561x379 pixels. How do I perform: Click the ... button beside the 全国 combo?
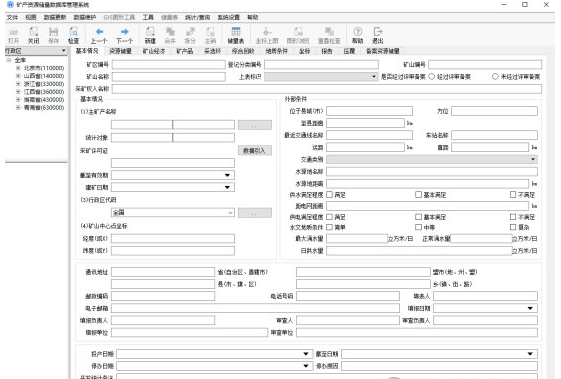(255, 213)
